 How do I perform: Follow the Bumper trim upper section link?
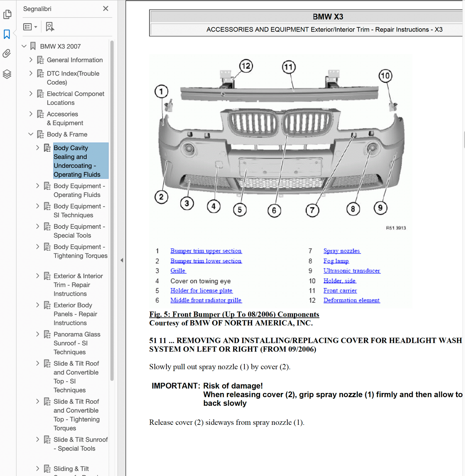(206, 251)
